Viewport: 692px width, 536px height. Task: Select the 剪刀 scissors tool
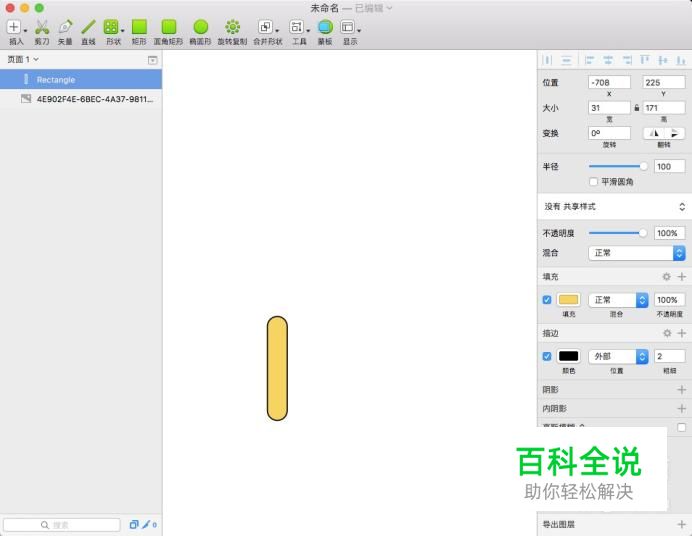42,32
